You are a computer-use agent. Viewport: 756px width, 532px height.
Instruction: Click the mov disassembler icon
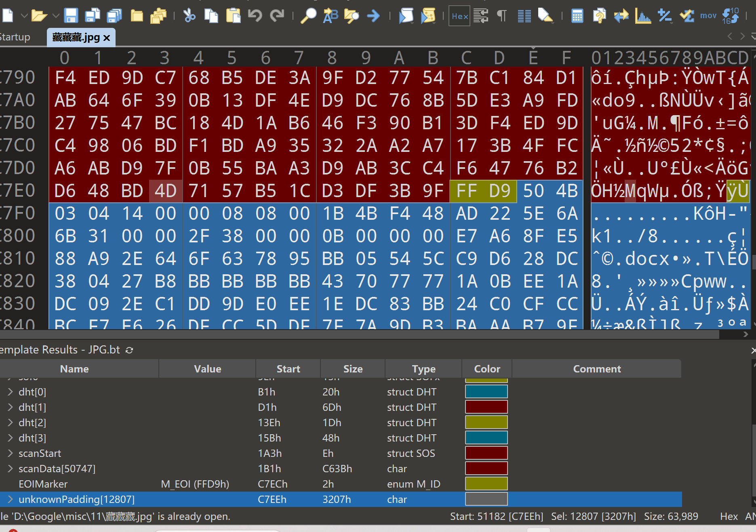[x=708, y=16]
